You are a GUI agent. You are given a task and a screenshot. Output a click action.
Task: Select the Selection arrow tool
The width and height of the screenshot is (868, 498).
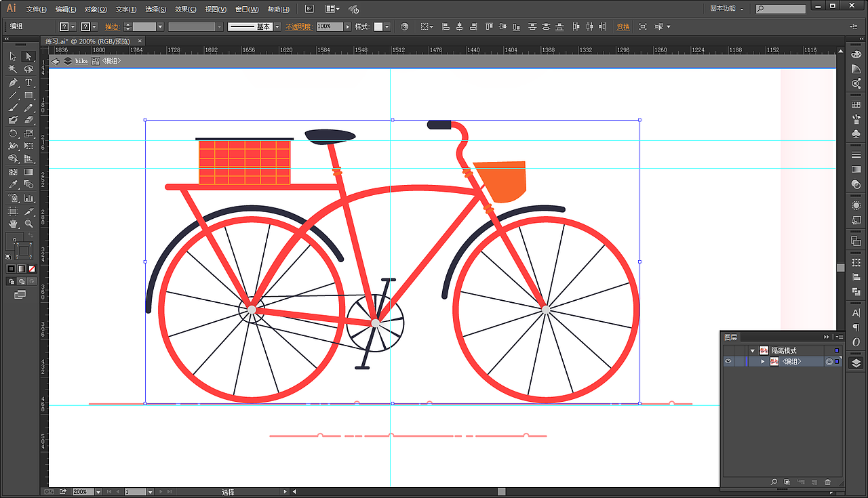[13, 56]
